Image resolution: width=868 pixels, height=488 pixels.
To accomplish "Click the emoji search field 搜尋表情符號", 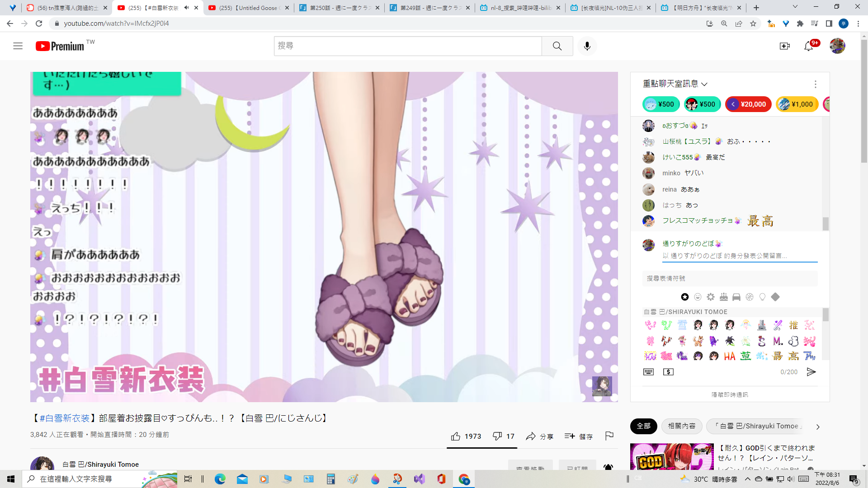I will [730, 278].
